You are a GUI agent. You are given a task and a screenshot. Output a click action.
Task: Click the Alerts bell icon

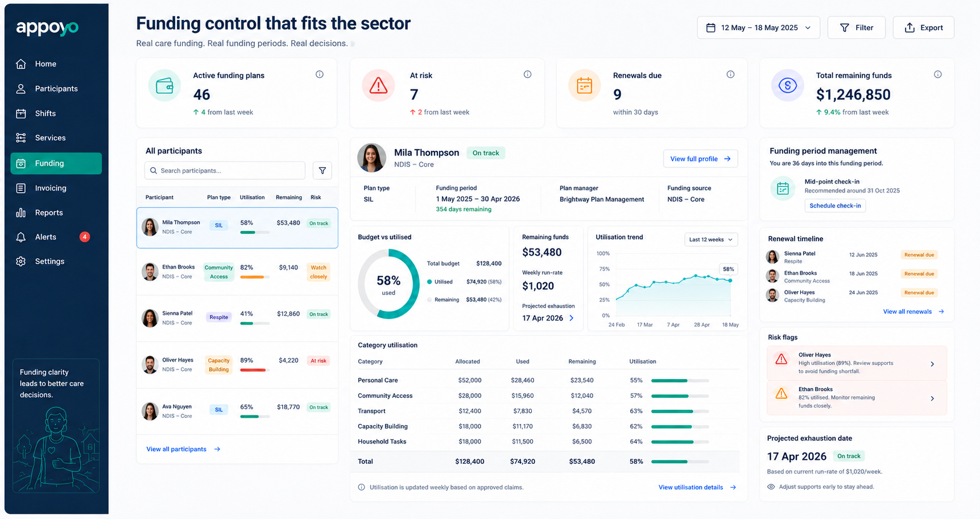coord(21,237)
